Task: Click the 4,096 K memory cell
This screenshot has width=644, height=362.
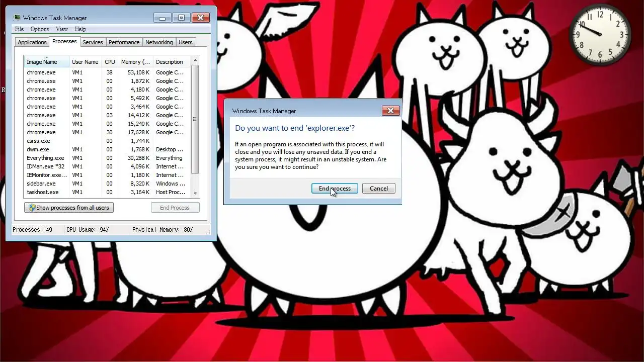Action: 140,166
